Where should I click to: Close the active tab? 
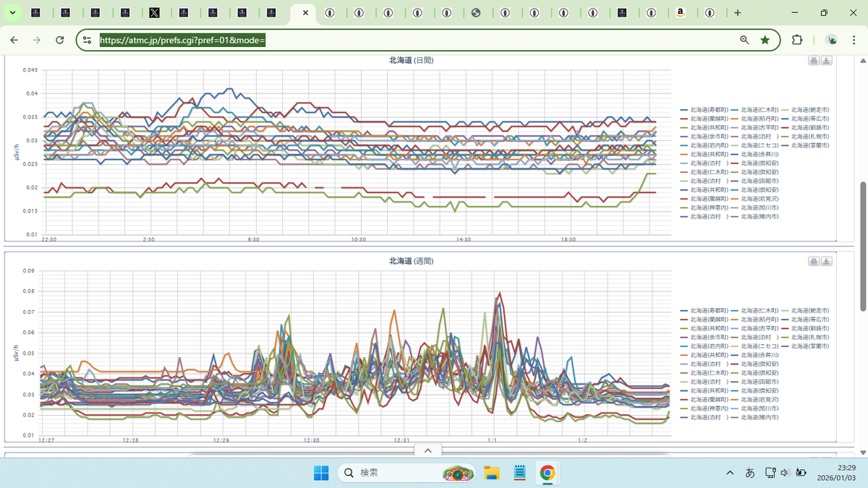click(x=305, y=12)
